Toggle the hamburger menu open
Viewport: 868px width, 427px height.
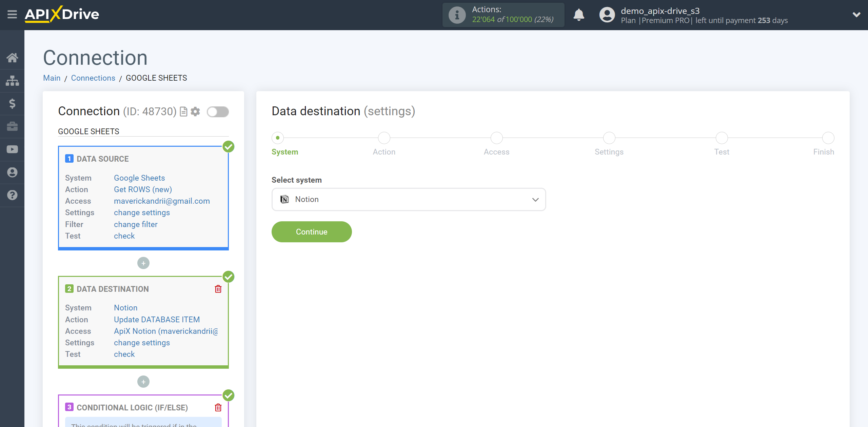[x=12, y=15]
